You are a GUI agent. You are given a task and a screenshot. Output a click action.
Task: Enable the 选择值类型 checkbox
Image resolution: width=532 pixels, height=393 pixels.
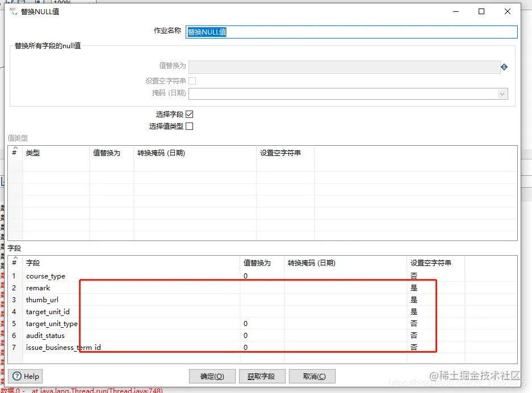pos(190,126)
